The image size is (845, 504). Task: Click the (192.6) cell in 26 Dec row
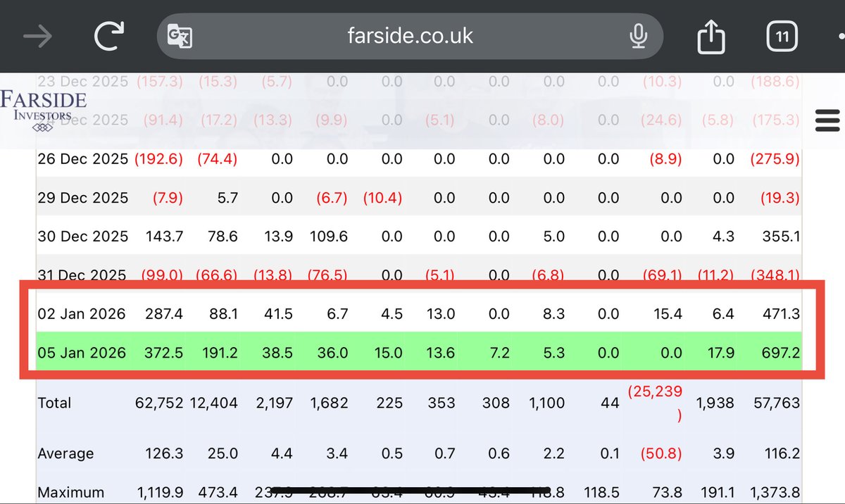(158, 159)
